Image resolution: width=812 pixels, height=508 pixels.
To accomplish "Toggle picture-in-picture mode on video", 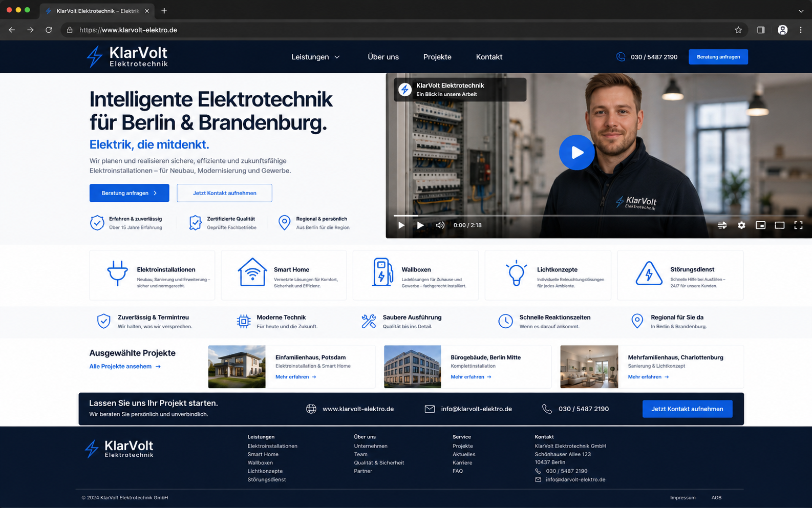I will 761,225.
